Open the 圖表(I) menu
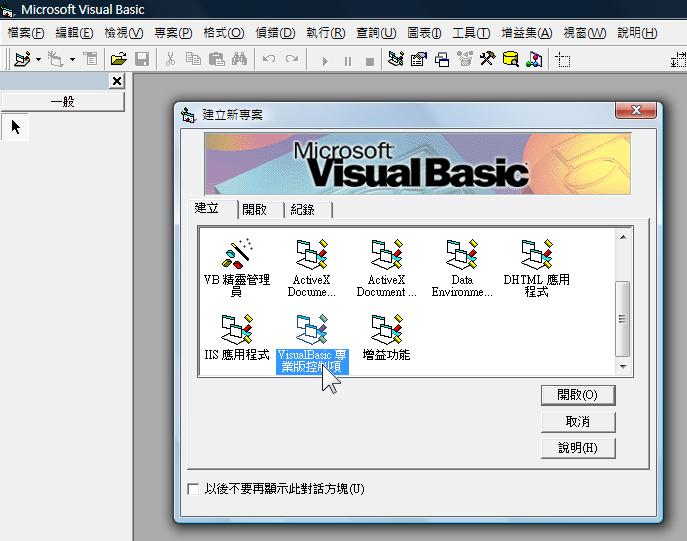 424,33
